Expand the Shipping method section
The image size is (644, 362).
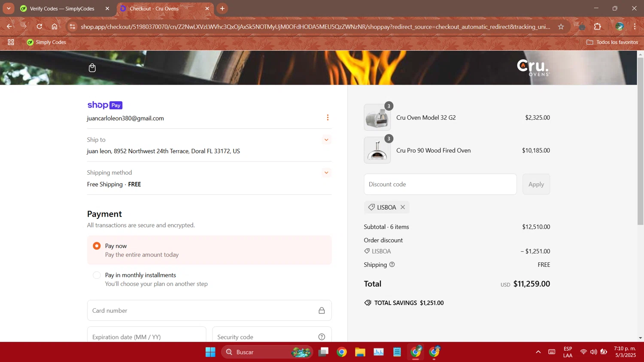(x=326, y=173)
